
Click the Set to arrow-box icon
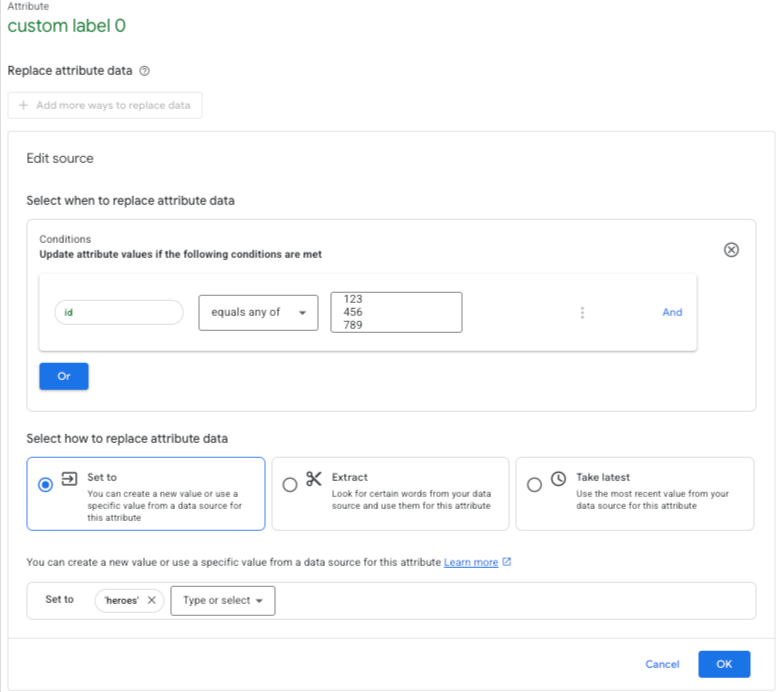[69, 478]
